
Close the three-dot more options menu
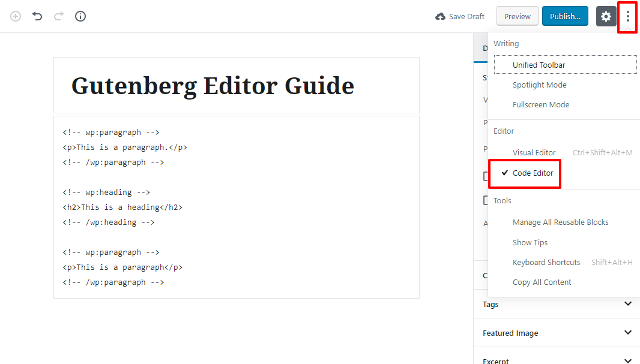(628, 16)
